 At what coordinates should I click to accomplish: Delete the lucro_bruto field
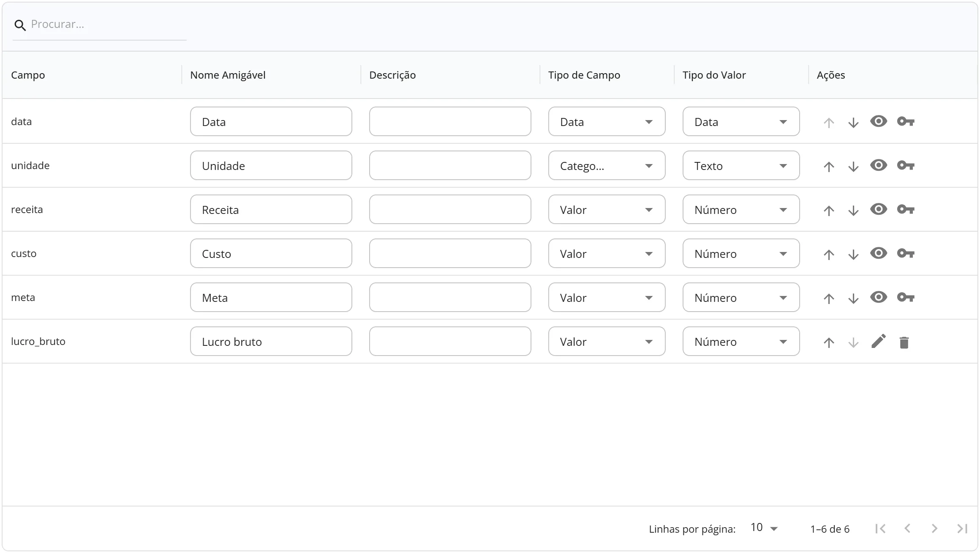(904, 342)
